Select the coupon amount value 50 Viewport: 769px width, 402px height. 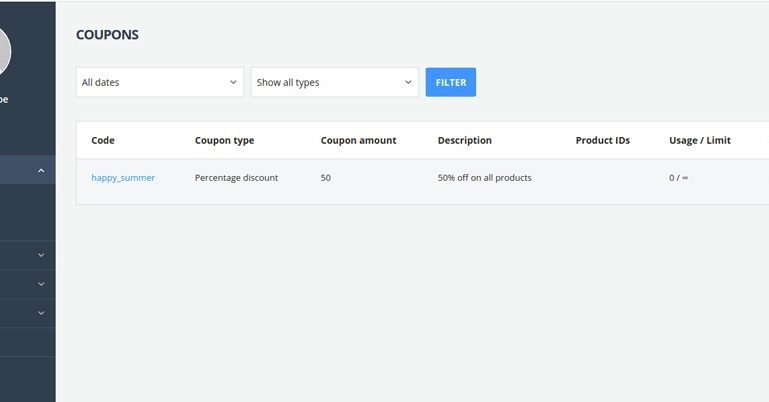pyautogui.click(x=326, y=178)
